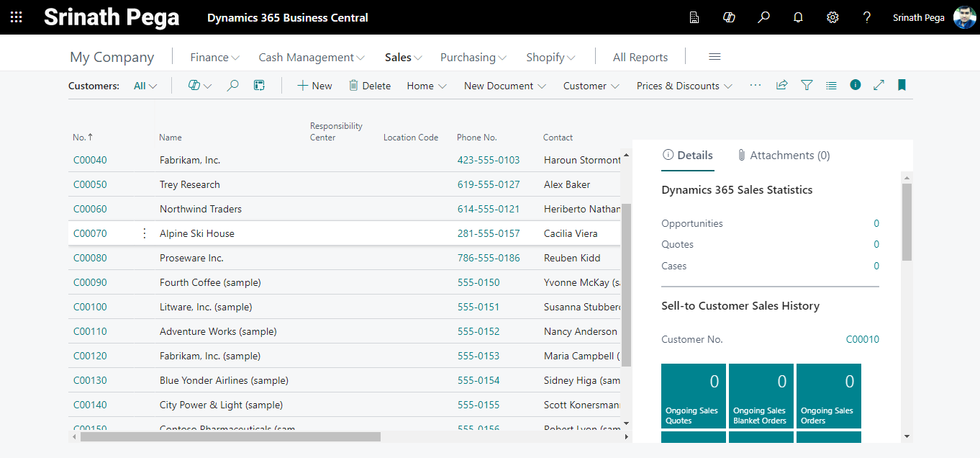Click the search icon in customers toolbar
Image resolution: width=980 pixels, height=458 pixels.
(232, 86)
